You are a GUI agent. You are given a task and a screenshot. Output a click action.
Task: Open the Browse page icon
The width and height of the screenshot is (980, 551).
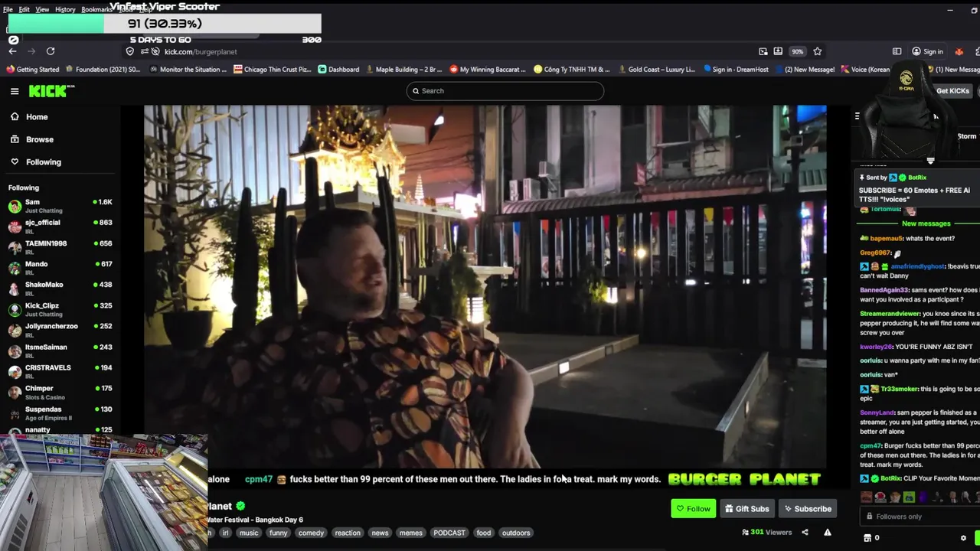click(15, 139)
